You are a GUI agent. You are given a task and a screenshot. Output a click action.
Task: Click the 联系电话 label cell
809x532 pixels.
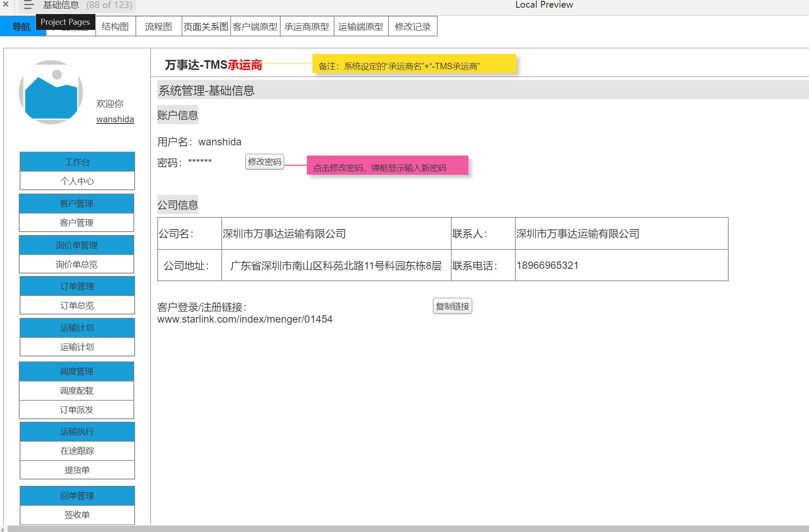483,265
